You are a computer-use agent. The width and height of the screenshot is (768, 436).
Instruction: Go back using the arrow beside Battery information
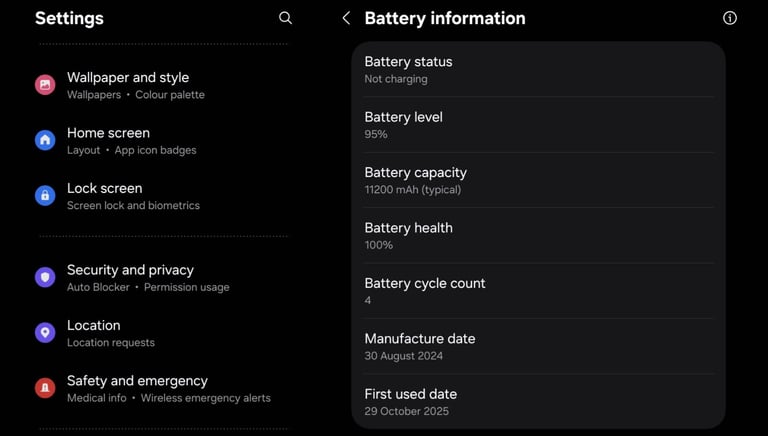[346, 18]
